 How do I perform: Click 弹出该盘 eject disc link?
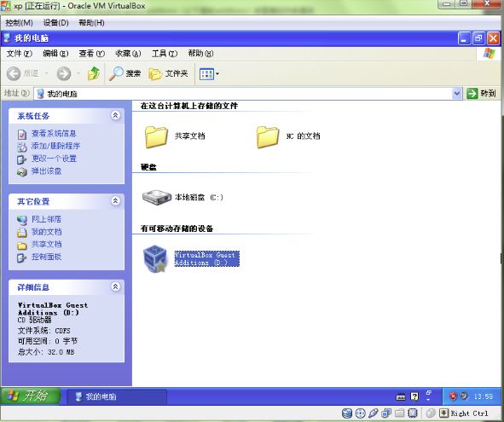point(46,171)
